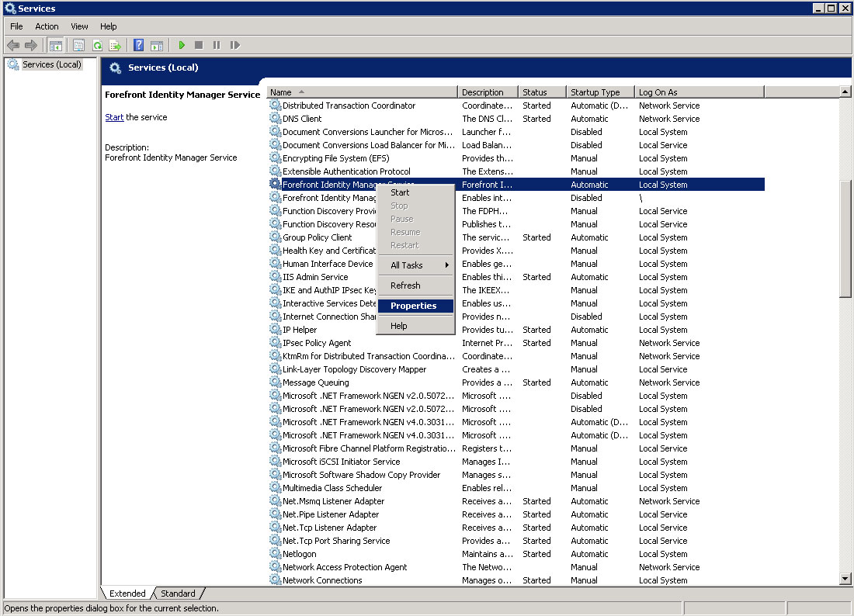Screen dimensions: 854x616
Task: Click gear icon of Network Connections
Action: (x=276, y=580)
